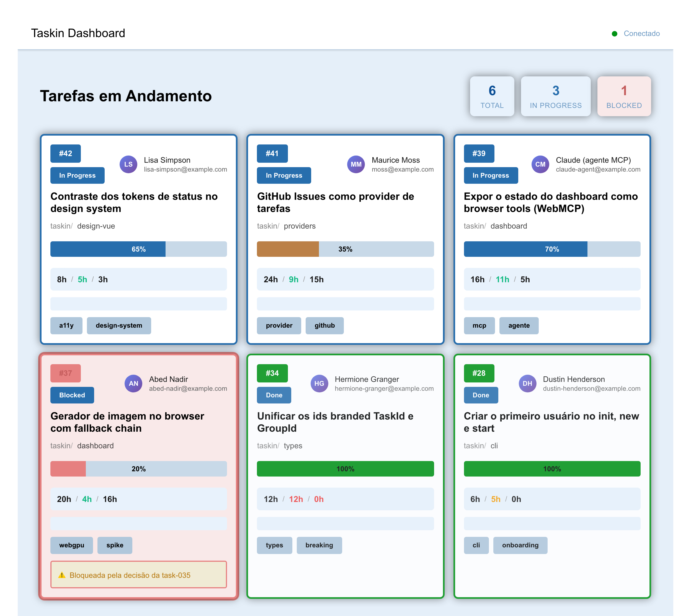Click 'claude-agent@example.com' email
This screenshot has width=691, height=616.
pyautogui.click(x=598, y=170)
